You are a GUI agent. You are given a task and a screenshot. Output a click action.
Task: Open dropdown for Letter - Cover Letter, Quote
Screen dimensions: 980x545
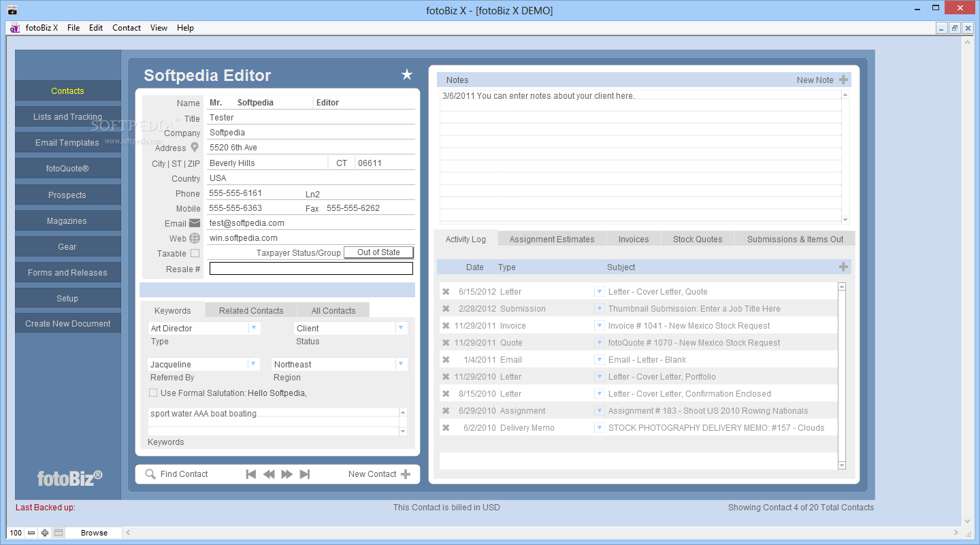(x=600, y=291)
